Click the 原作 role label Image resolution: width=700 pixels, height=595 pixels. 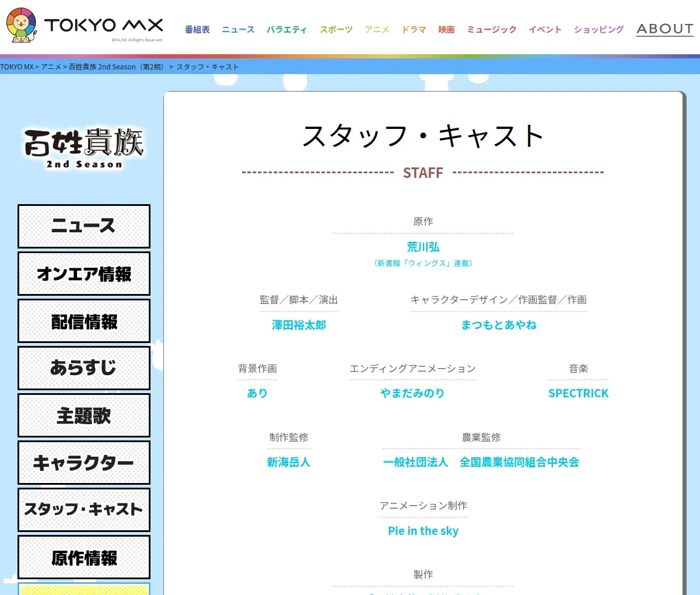coord(423,222)
